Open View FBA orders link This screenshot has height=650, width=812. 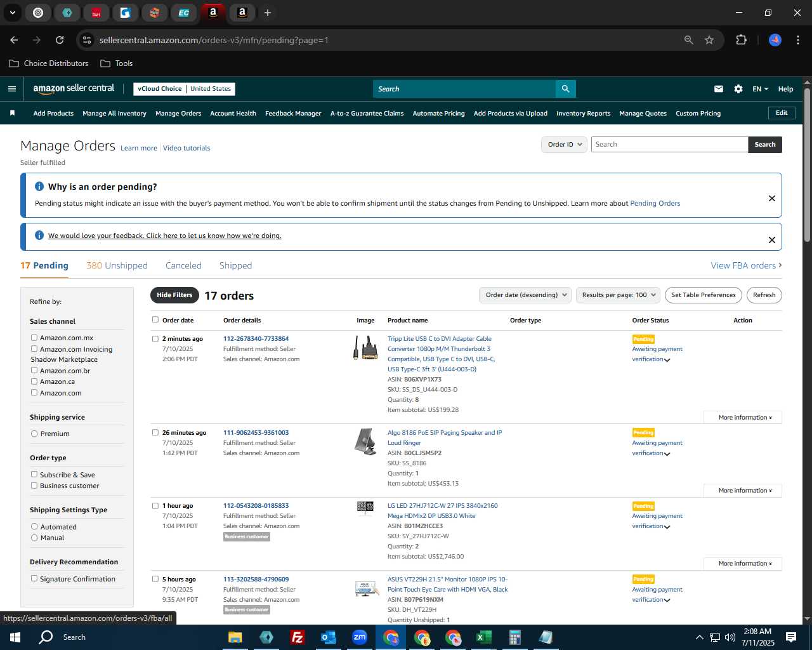click(746, 265)
